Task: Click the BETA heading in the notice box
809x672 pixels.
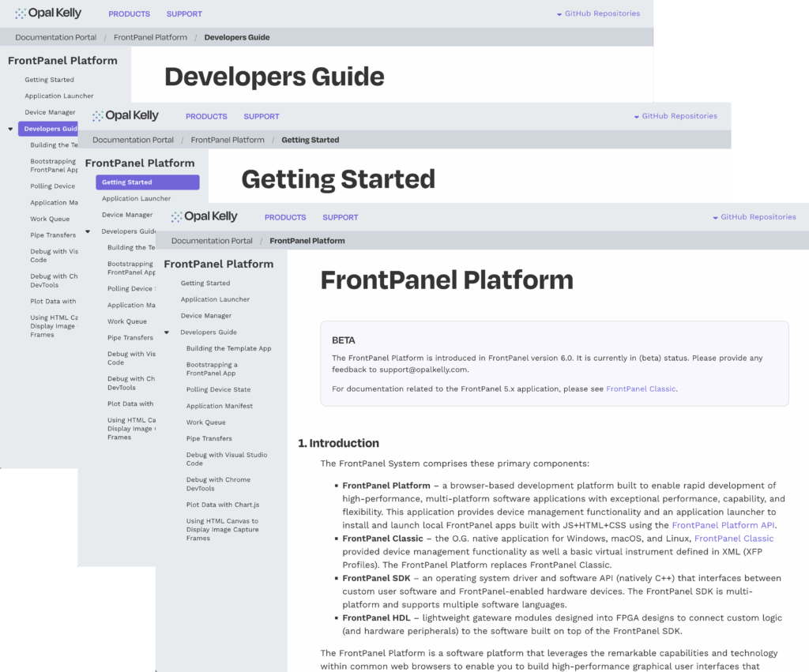Action: (343, 340)
